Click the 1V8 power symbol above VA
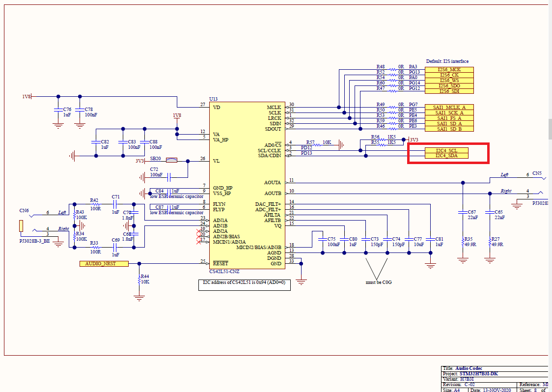Image resolution: width=552 pixels, height=392 pixels. pos(176,116)
